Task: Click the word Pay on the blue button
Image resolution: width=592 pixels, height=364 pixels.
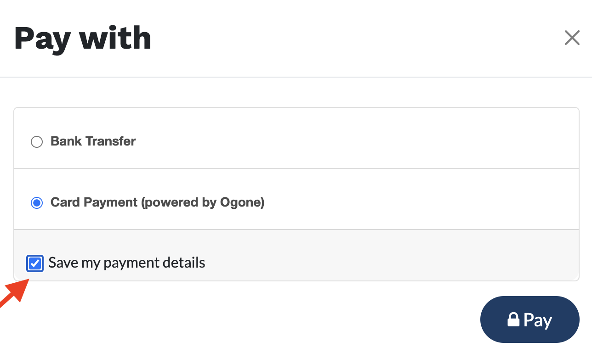Action: coord(538,320)
